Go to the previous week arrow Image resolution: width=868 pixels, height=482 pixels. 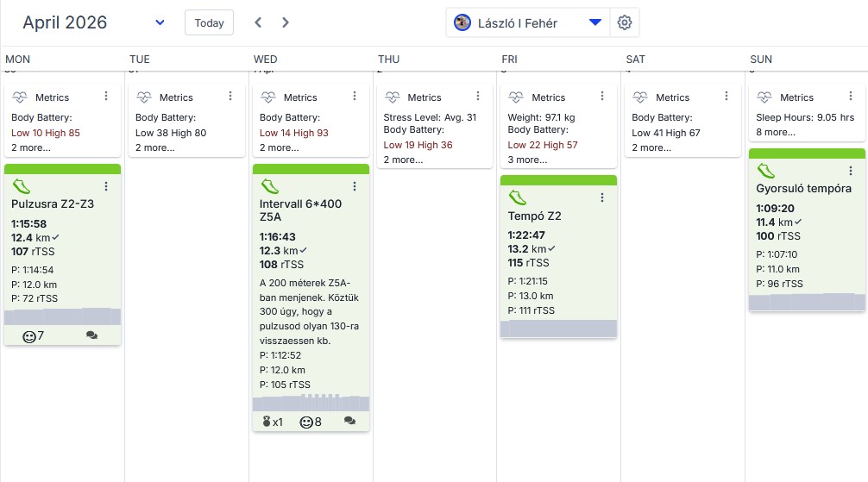coord(258,22)
